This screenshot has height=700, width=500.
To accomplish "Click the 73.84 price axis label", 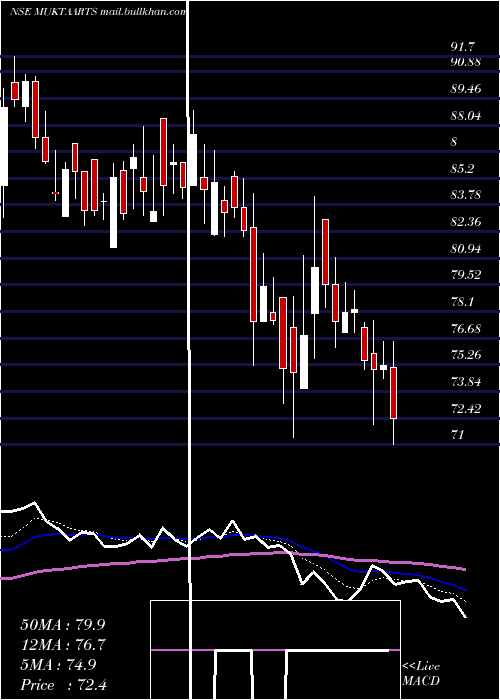I will (466, 382).
